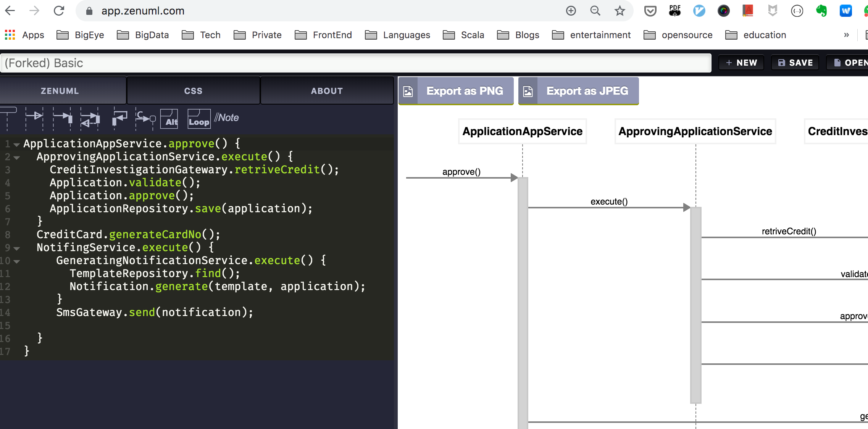Image resolution: width=868 pixels, height=429 pixels.
Task: Collapse GeneratingNotificationService fold on line 10
Action: pyautogui.click(x=16, y=261)
